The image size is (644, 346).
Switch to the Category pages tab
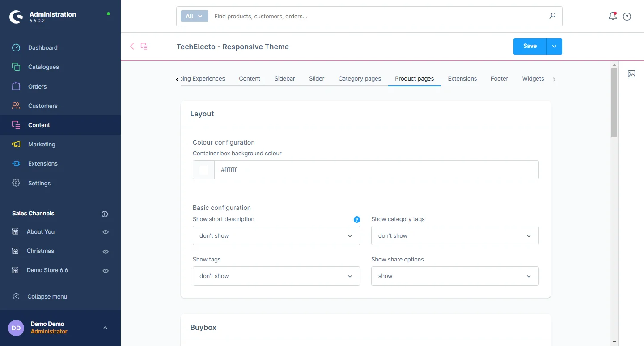(x=360, y=78)
